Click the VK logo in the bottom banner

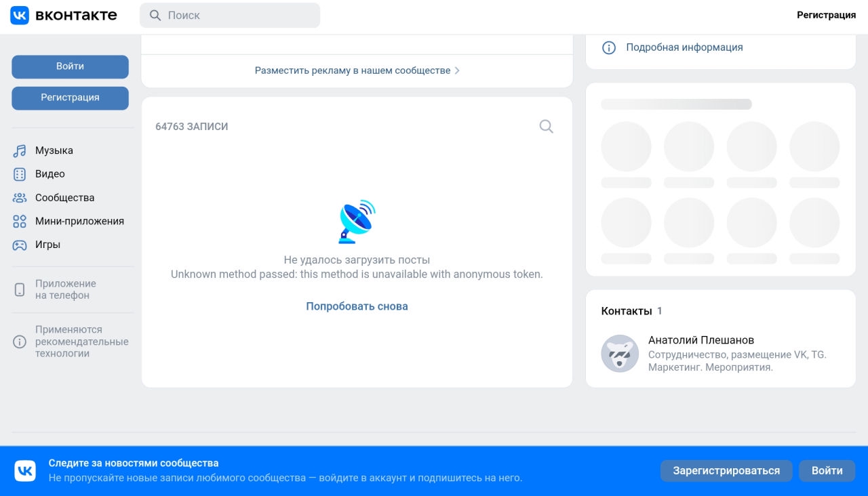tap(25, 470)
